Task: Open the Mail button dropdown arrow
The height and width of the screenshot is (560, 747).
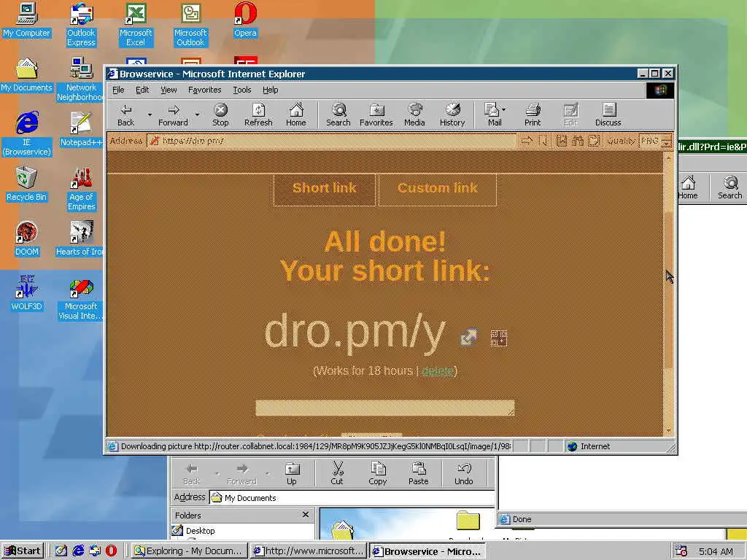Action: (504, 109)
